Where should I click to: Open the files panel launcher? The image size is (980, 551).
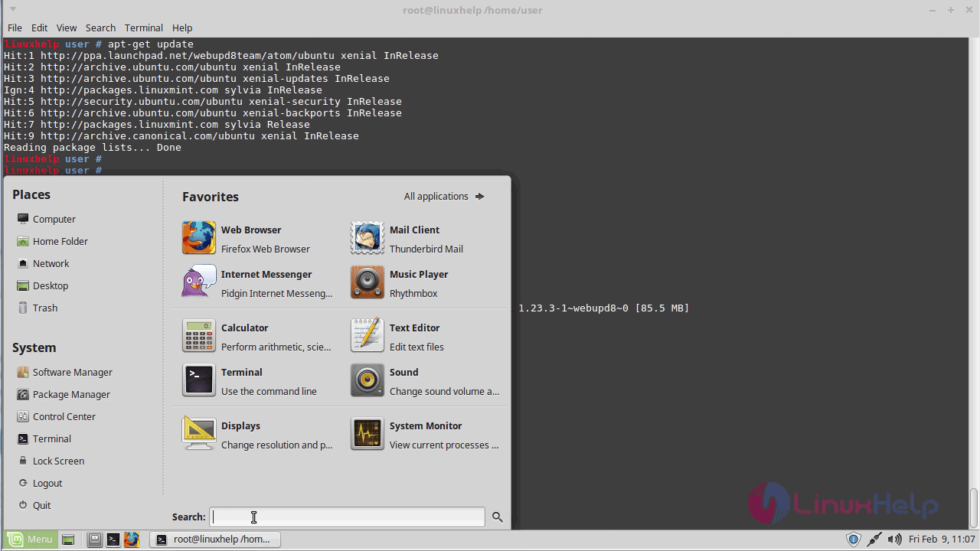(94, 540)
